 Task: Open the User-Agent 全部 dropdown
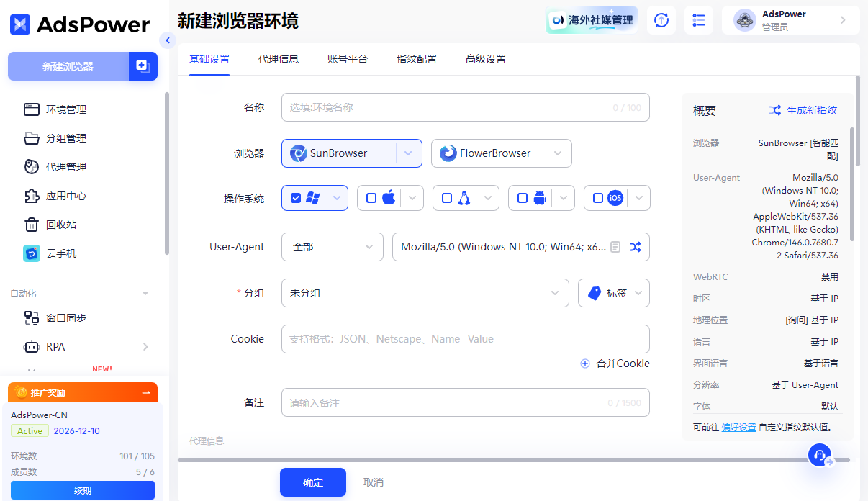[x=332, y=247]
